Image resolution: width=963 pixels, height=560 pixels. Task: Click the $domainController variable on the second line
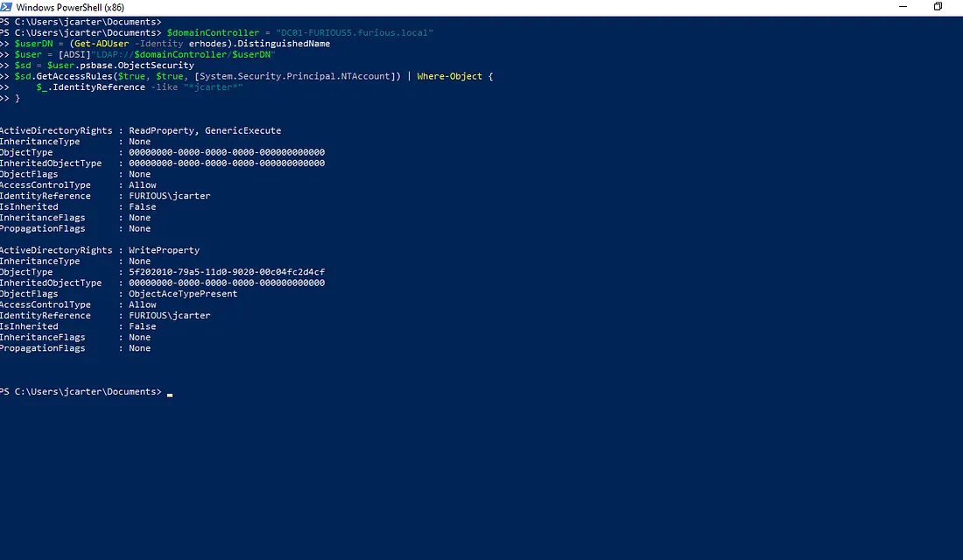tap(213, 32)
